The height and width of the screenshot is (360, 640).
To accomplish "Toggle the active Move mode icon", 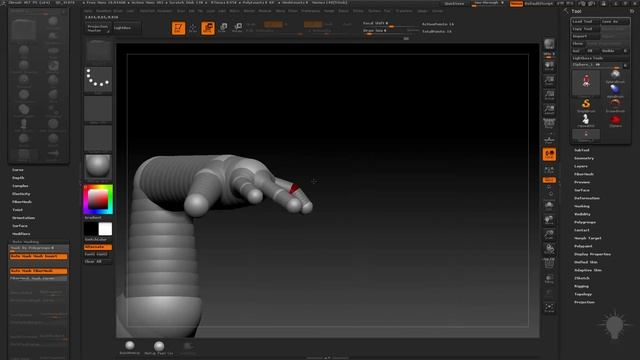I will (208, 28).
